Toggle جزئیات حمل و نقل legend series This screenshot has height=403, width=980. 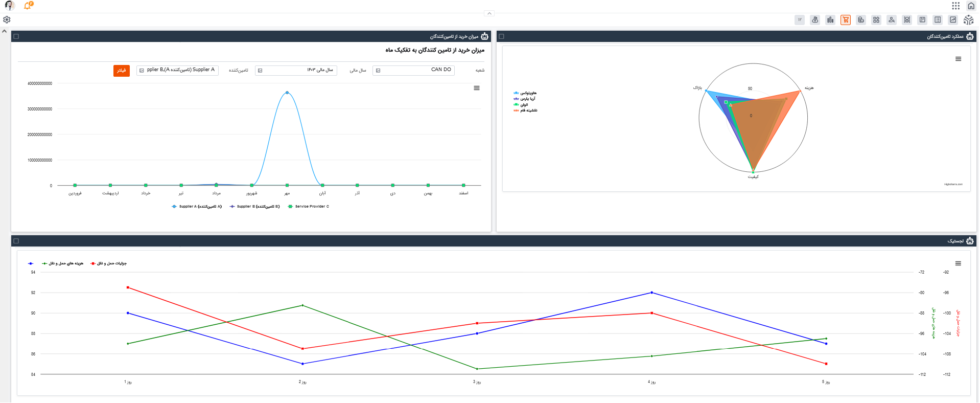[109, 263]
